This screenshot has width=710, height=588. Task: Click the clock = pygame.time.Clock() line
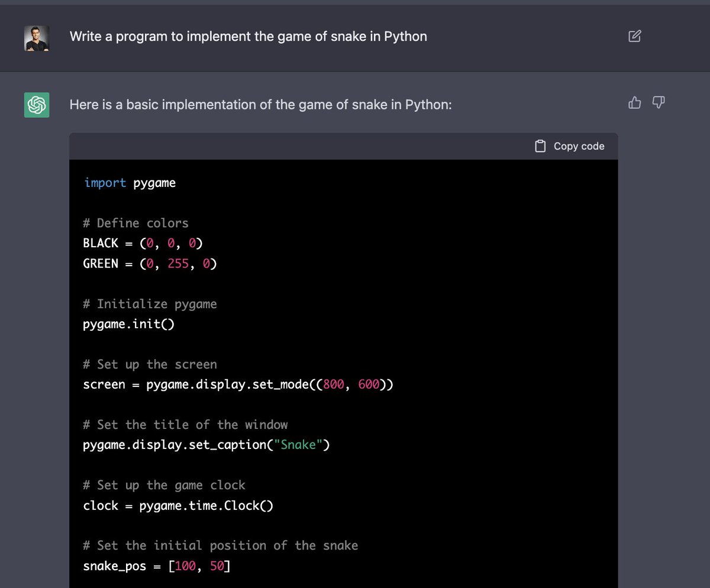pos(177,505)
